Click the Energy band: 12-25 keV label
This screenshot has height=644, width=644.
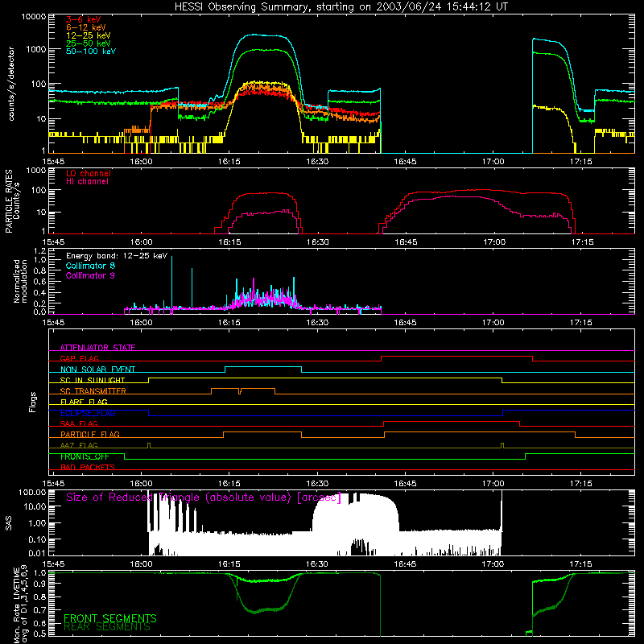pos(117,256)
